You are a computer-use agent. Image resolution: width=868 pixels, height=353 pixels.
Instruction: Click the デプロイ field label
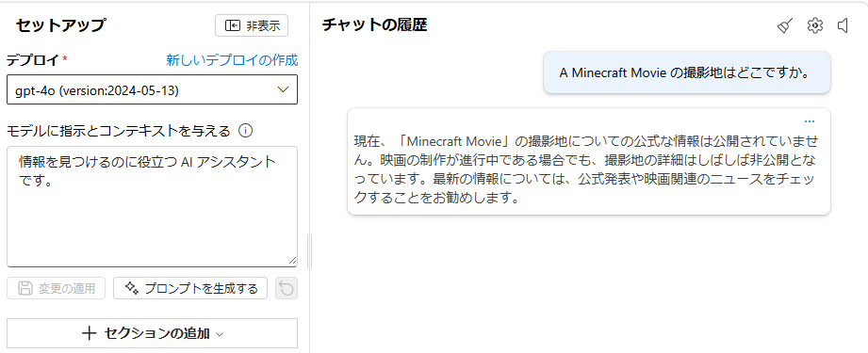pyautogui.click(x=32, y=59)
